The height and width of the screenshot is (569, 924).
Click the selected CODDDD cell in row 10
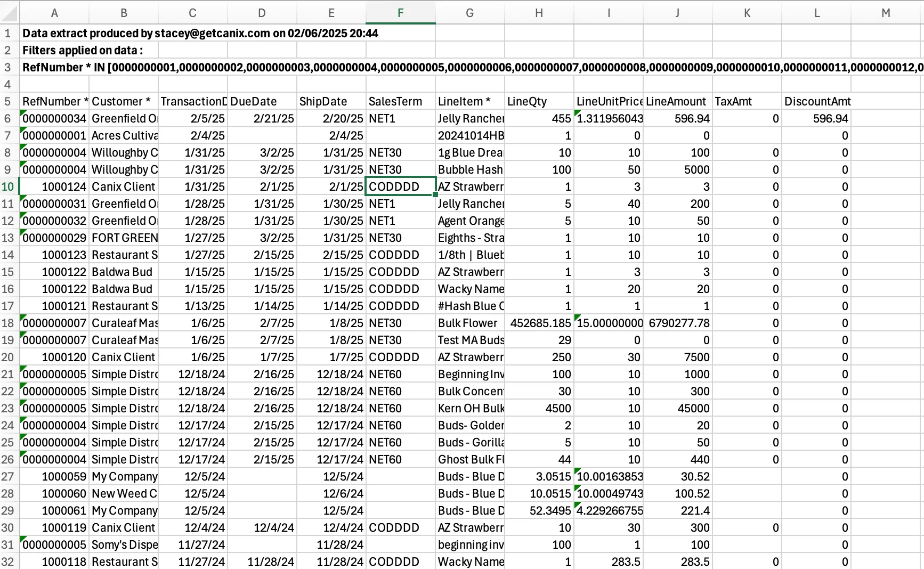pyautogui.click(x=401, y=187)
